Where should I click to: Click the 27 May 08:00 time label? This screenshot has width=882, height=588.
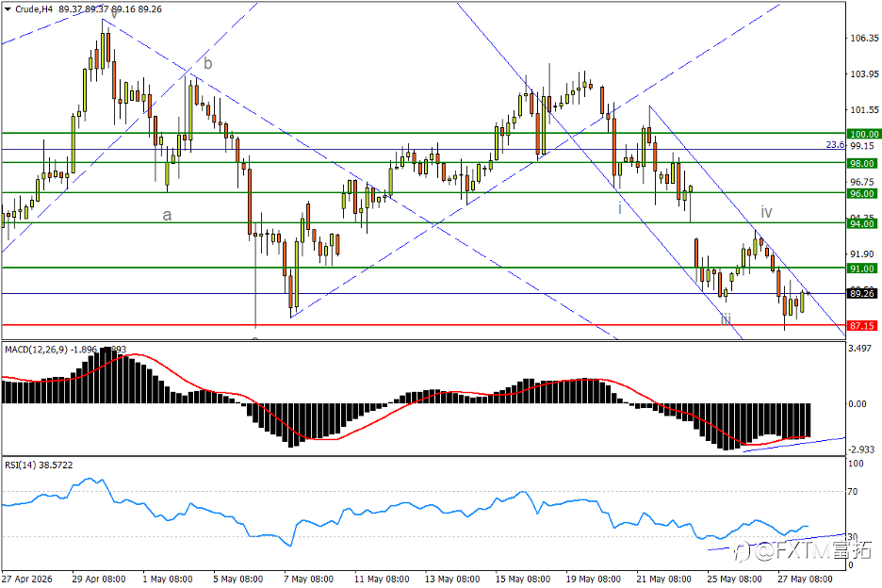[805, 579]
